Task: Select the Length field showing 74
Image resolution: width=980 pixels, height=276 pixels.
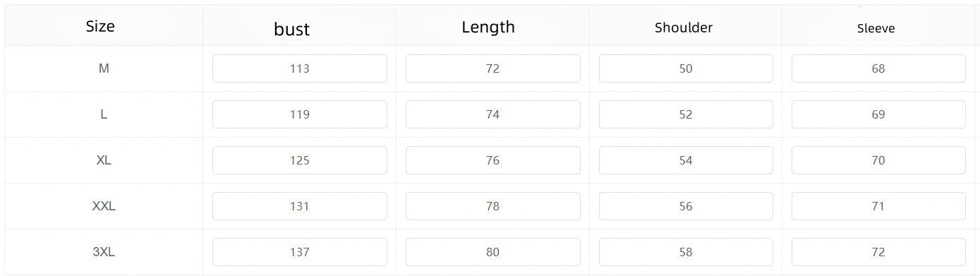Action: click(x=492, y=114)
